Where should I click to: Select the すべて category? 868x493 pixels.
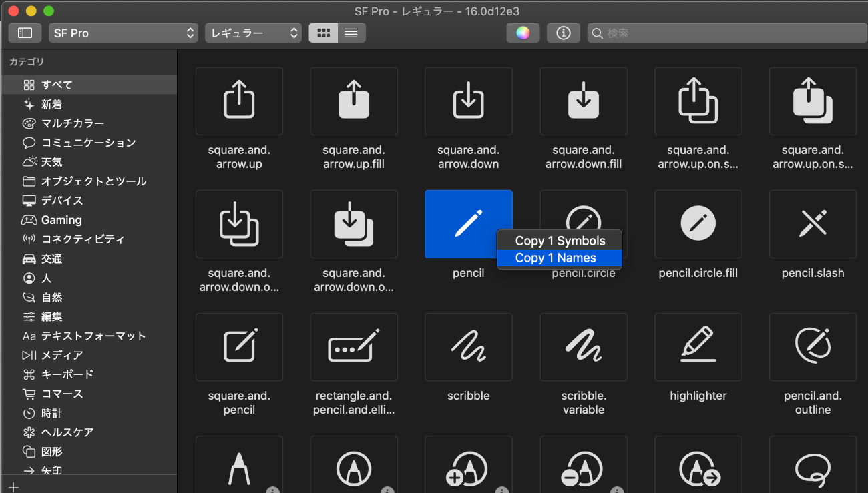pos(89,85)
